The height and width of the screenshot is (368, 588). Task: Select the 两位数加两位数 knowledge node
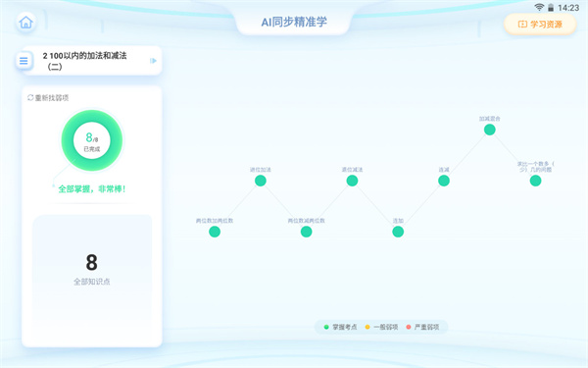click(215, 232)
